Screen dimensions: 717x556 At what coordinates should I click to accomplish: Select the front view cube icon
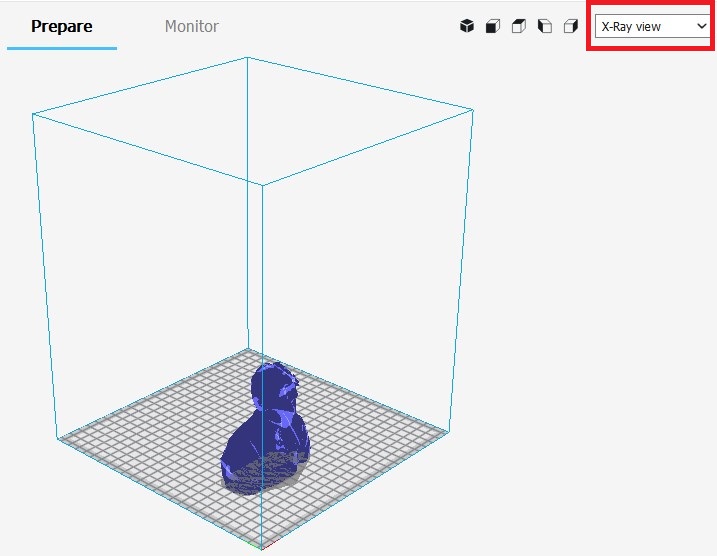(x=493, y=26)
